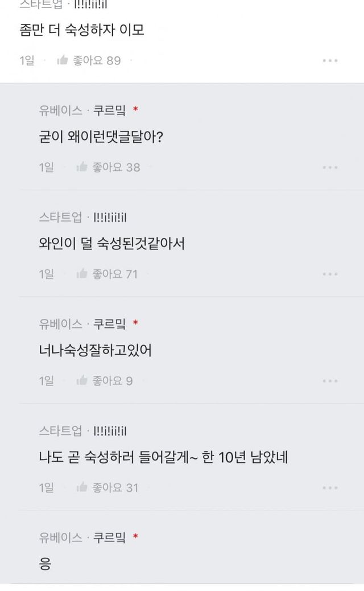This screenshot has height=591, width=364.
Task: Open three-dot menu on '너나숙성잘하고있어' reply
Action: [x=330, y=381]
